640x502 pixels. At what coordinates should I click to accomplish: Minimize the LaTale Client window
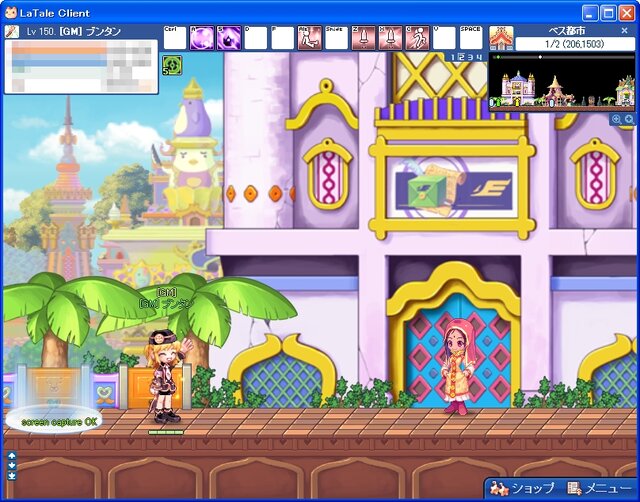click(589, 13)
